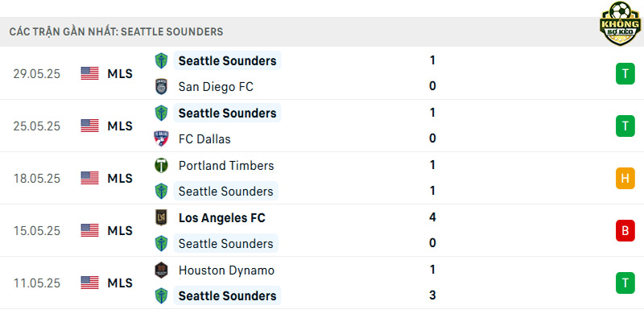Open the Houston Dynamo team link
The height and width of the screenshot is (322, 644).
(226, 270)
